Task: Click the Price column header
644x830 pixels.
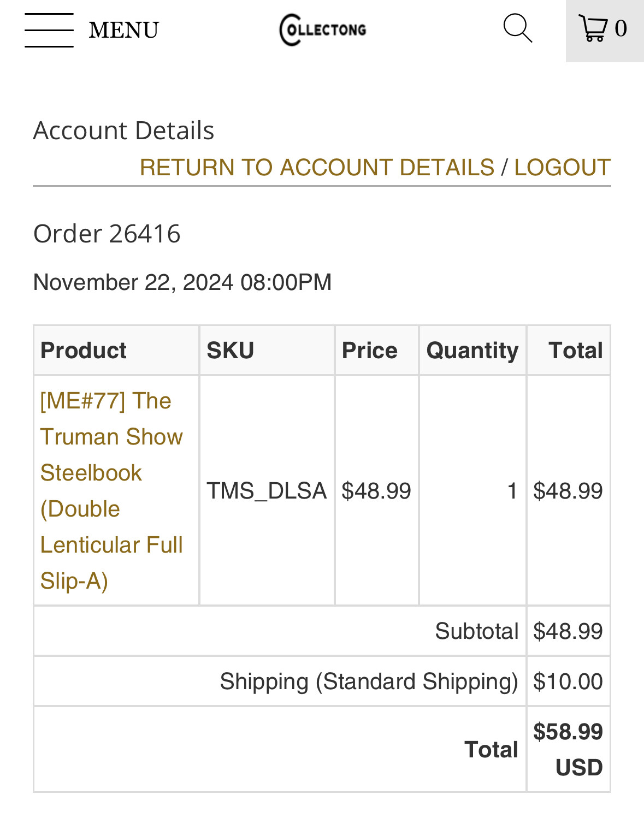Action: [x=369, y=351]
